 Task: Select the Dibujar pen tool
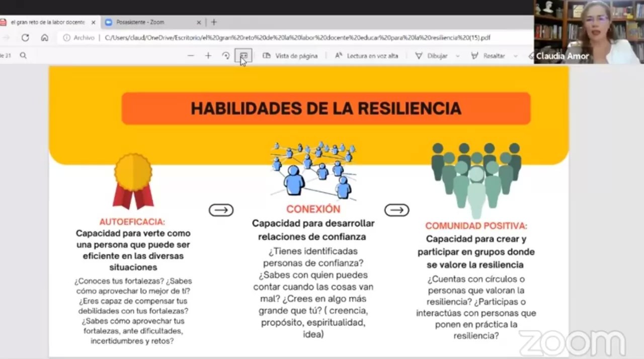[437, 56]
